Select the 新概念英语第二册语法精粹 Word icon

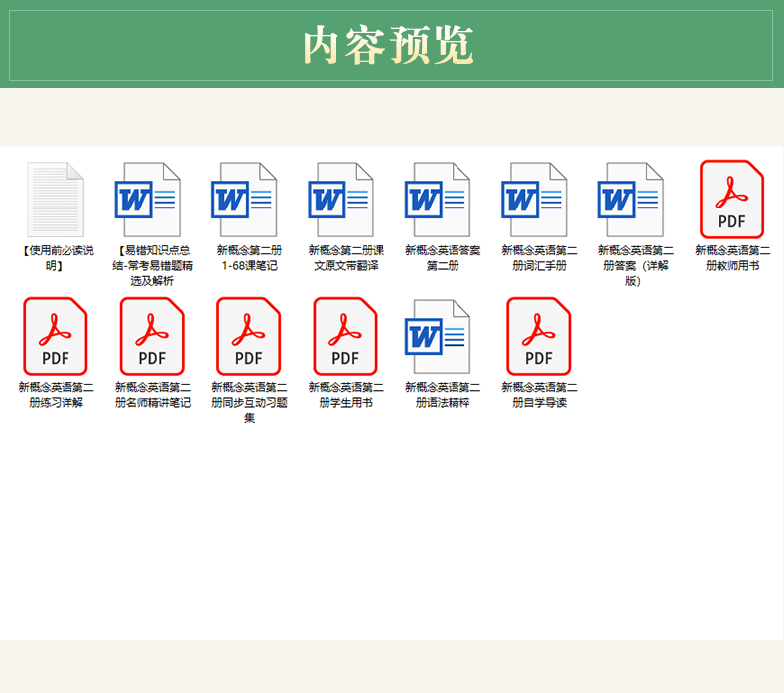click(x=438, y=337)
